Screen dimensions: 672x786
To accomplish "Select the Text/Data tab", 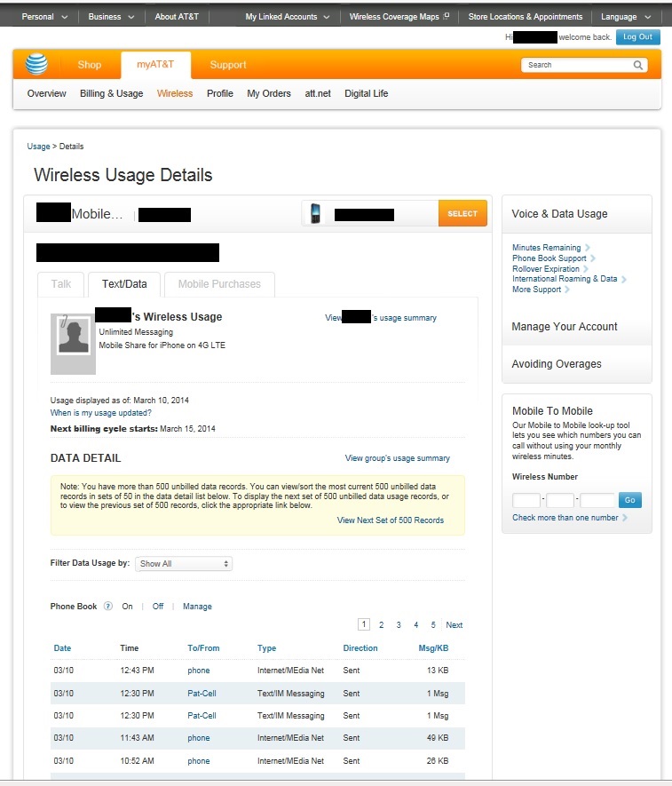I will pyautogui.click(x=124, y=284).
